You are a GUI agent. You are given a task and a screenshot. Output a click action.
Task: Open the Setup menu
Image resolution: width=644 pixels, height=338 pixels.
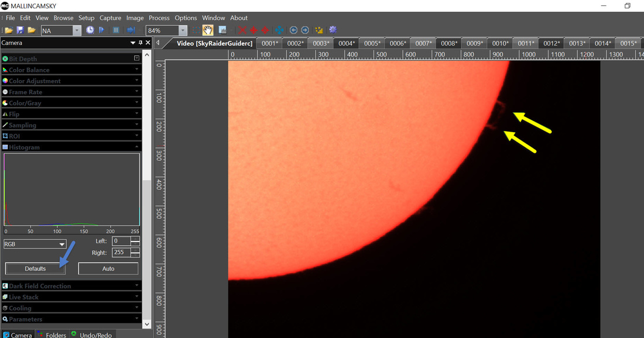tap(86, 18)
